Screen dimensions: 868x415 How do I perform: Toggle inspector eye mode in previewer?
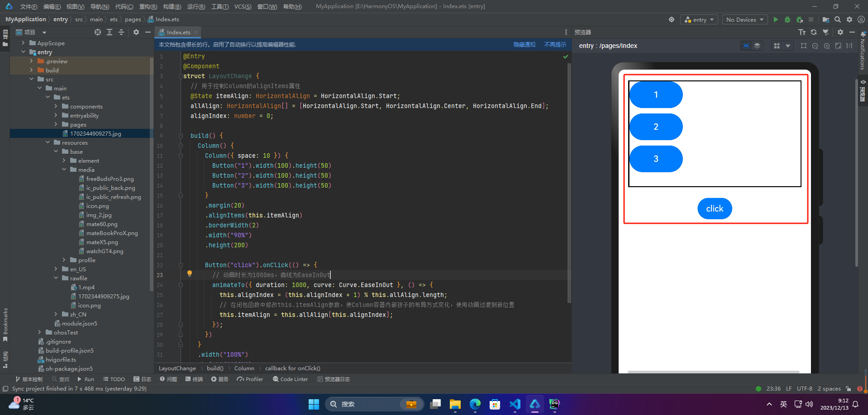pyautogui.click(x=746, y=46)
